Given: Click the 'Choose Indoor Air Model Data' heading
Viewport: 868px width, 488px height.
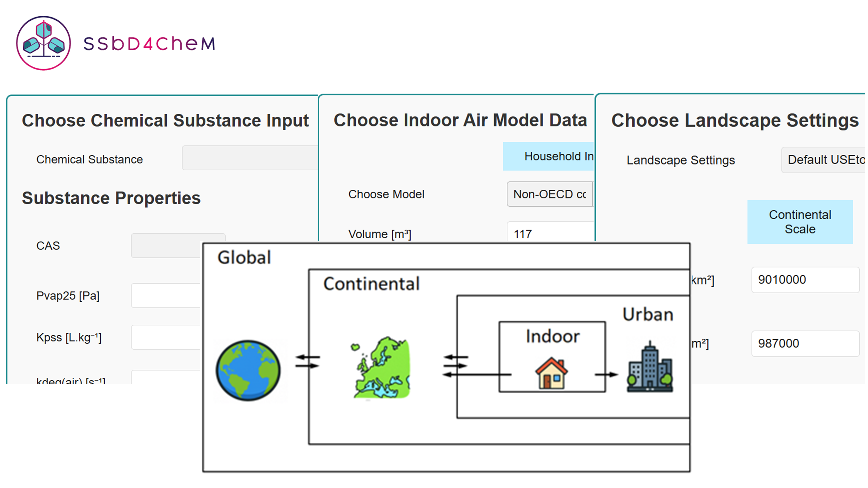Looking at the screenshot, I should pyautogui.click(x=460, y=120).
